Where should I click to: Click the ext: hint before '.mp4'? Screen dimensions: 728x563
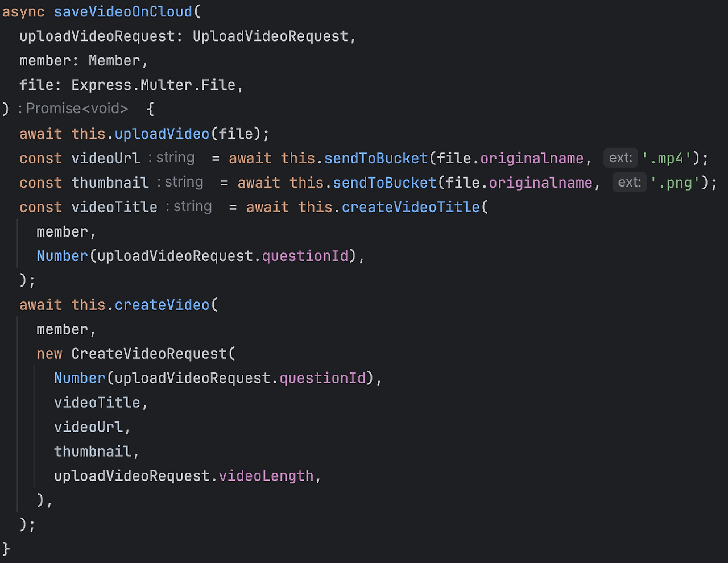[x=621, y=158]
